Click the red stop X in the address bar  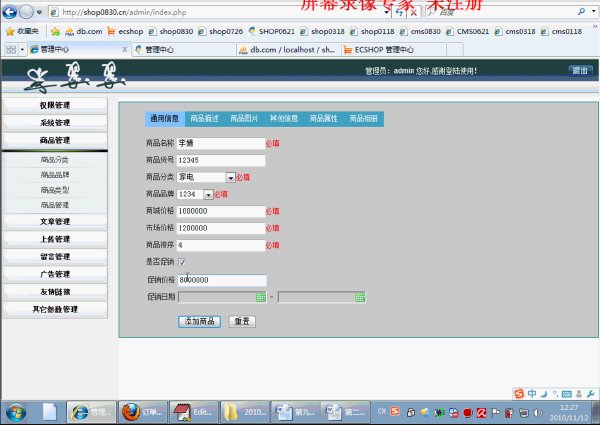point(414,12)
